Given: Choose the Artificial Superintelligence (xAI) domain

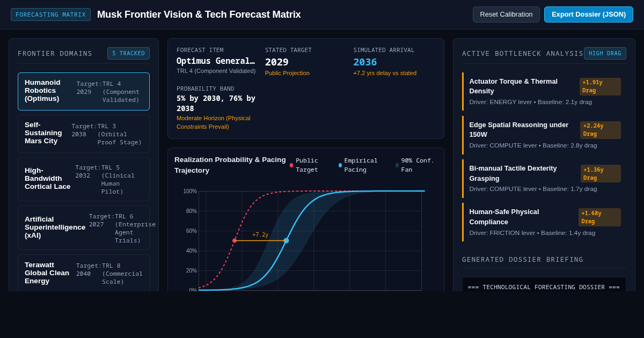Looking at the screenshot, I should 84,227.
